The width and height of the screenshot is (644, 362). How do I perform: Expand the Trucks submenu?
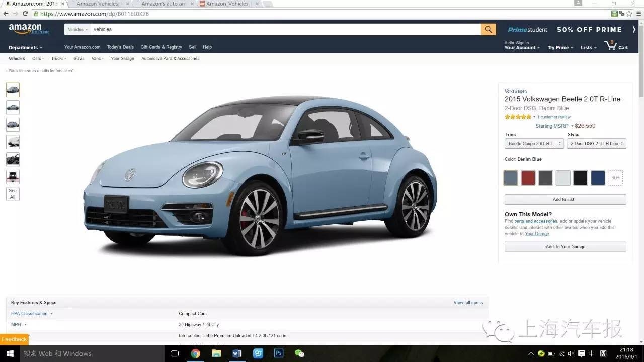(x=58, y=59)
